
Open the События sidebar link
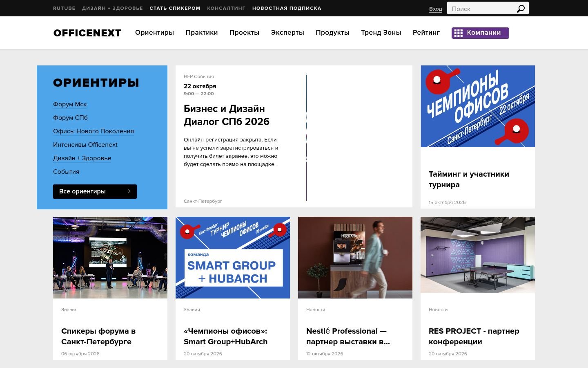pos(66,172)
